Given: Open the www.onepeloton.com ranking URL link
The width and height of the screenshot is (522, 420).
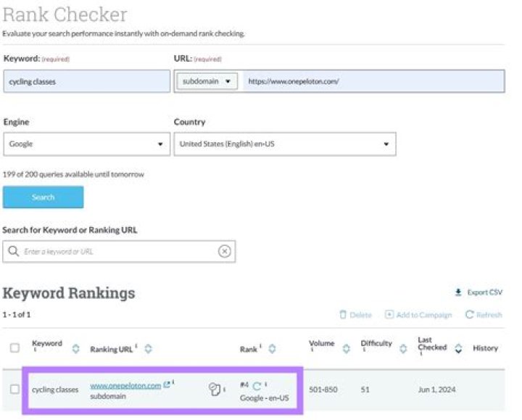Looking at the screenshot, I should point(125,385).
